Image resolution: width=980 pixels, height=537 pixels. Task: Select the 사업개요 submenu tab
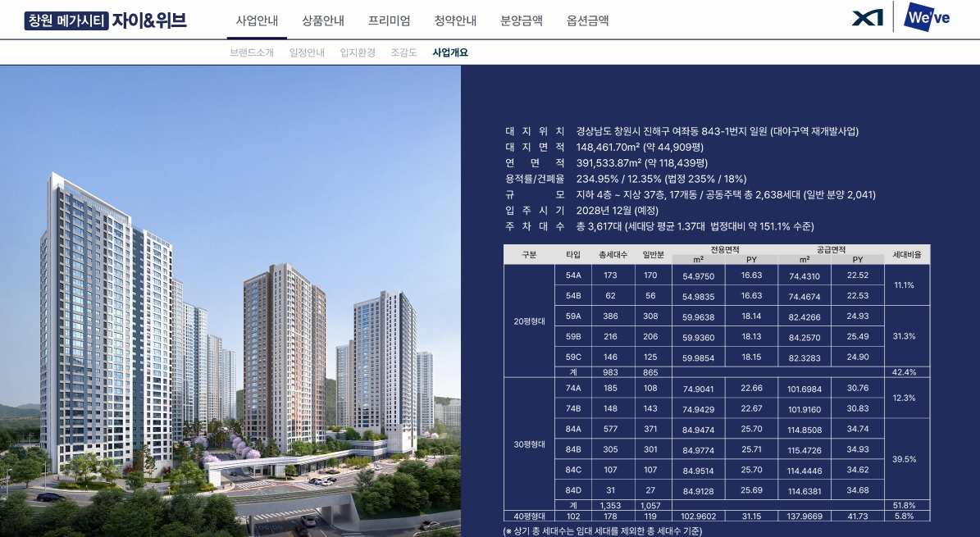(450, 52)
